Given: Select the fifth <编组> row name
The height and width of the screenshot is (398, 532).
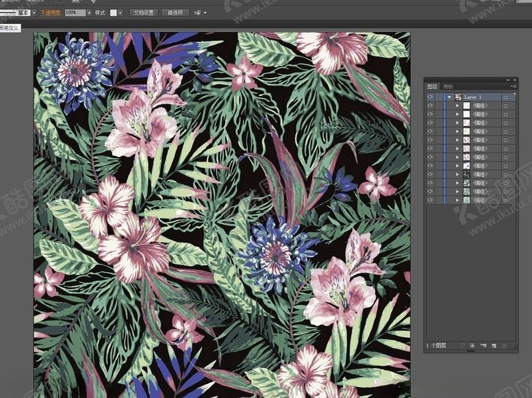Looking at the screenshot, I should (x=480, y=140).
